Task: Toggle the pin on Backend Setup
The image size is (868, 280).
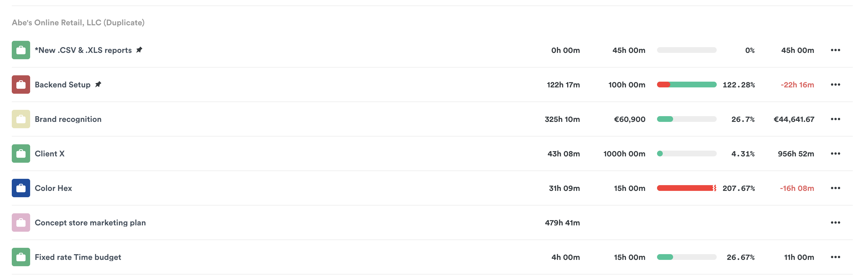Action: click(x=98, y=84)
